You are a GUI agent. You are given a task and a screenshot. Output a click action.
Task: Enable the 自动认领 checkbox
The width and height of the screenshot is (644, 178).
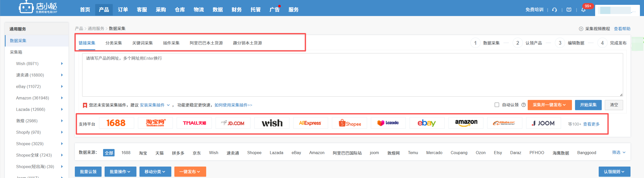point(497,105)
